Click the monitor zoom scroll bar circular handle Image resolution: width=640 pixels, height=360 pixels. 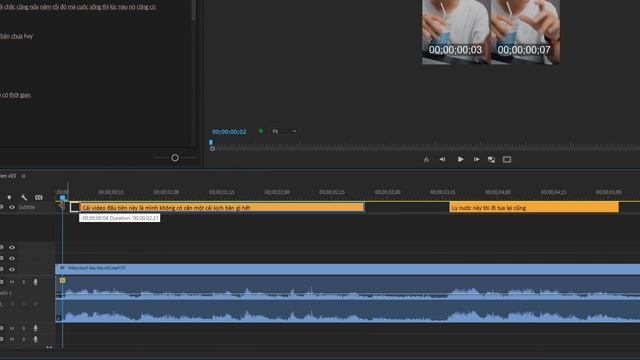pyautogui.click(x=212, y=149)
